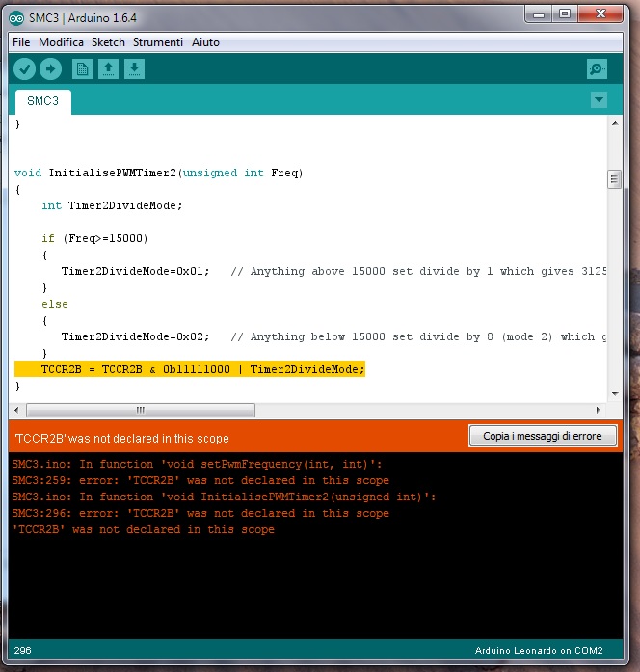Click the 'Timer2DivideMode=0x01;' line
Screen dimensions: 640x672
(x=135, y=271)
